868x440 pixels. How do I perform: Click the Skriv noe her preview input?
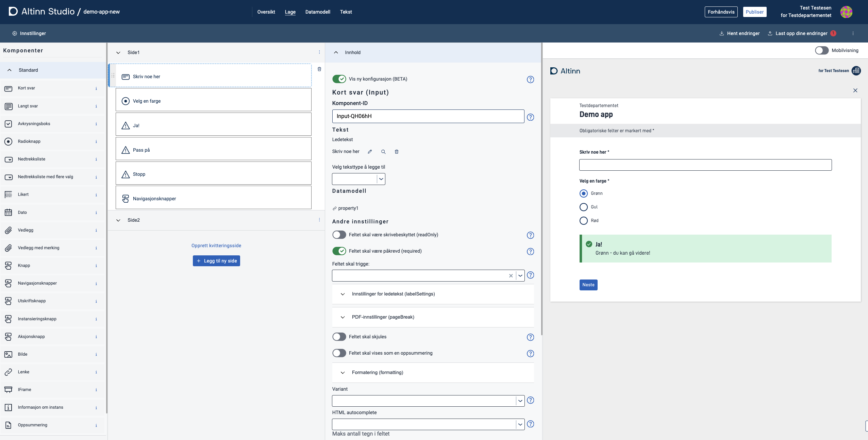(705, 165)
